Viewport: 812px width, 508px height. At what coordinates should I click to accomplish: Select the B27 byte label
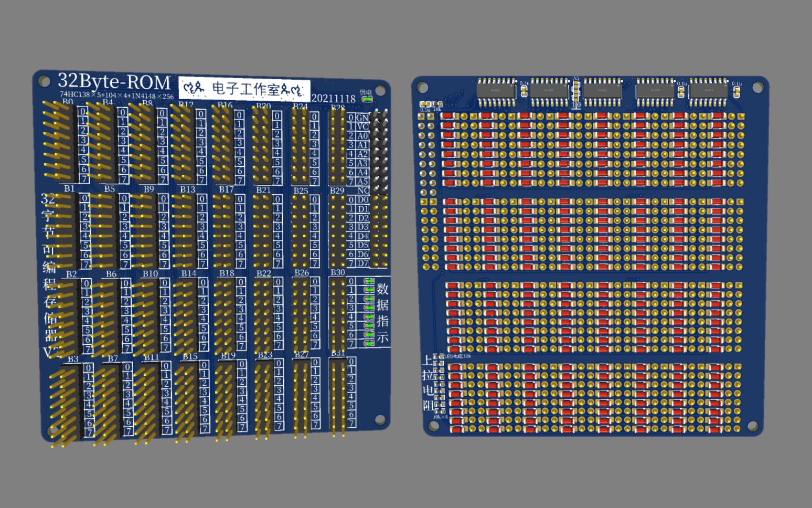[x=301, y=355]
